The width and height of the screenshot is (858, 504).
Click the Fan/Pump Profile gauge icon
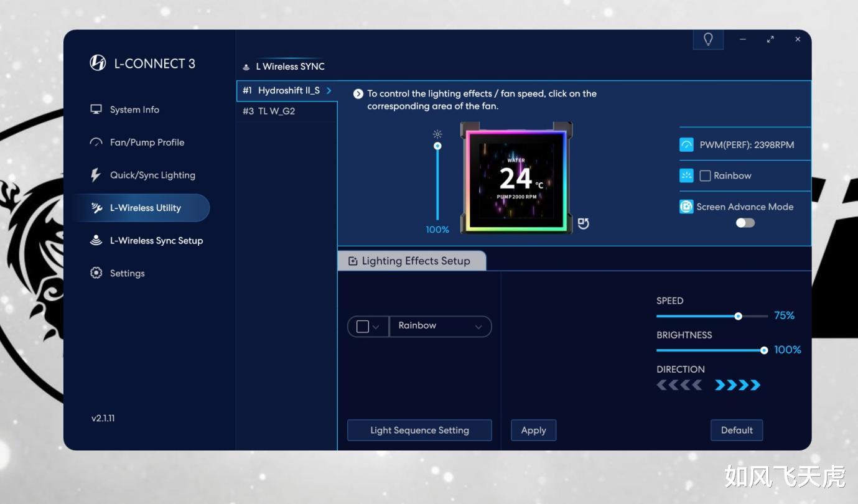coord(96,142)
